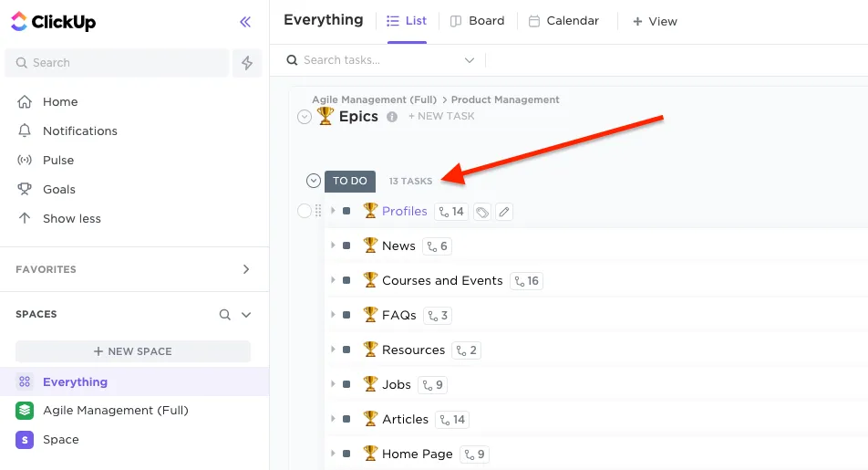Click the tag icon on Profiles task
Screen dimensions: 868x470
[482, 212]
